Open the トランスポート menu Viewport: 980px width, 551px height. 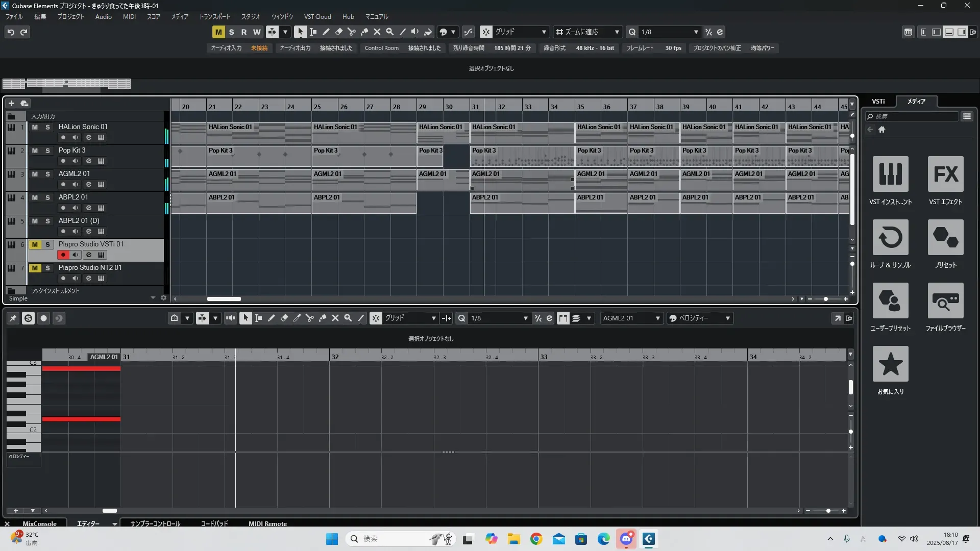pos(214,17)
